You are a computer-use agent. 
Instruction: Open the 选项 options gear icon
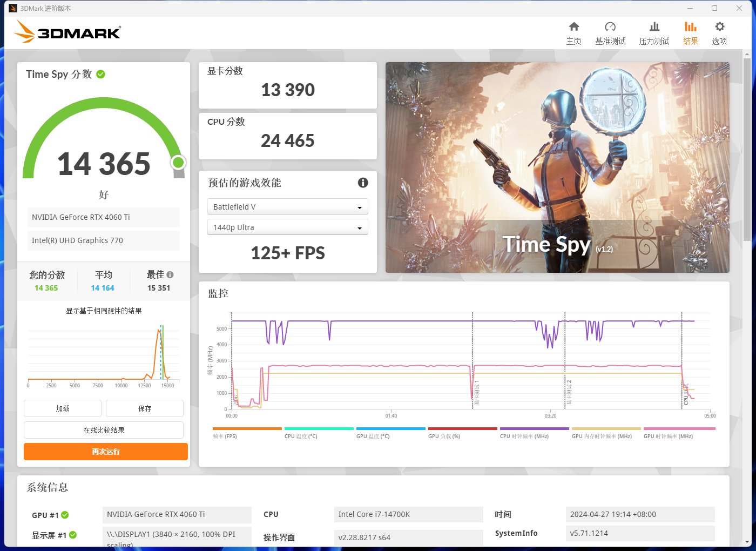click(x=719, y=32)
